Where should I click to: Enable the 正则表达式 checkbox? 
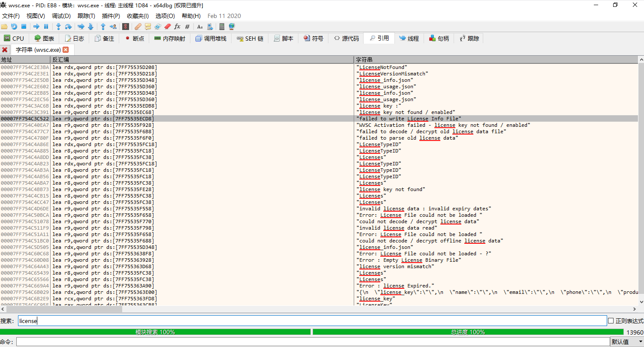tap(611, 321)
